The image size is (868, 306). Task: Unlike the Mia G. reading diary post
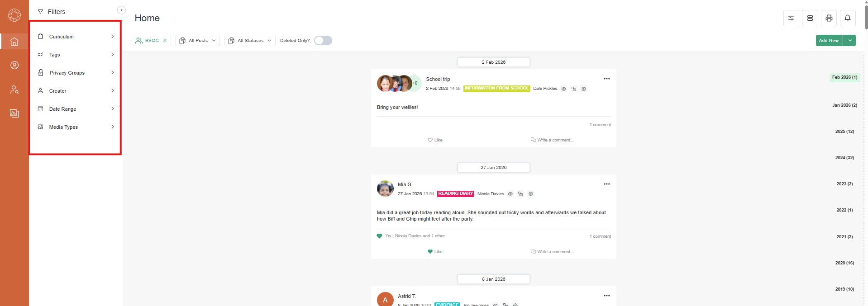tap(435, 252)
